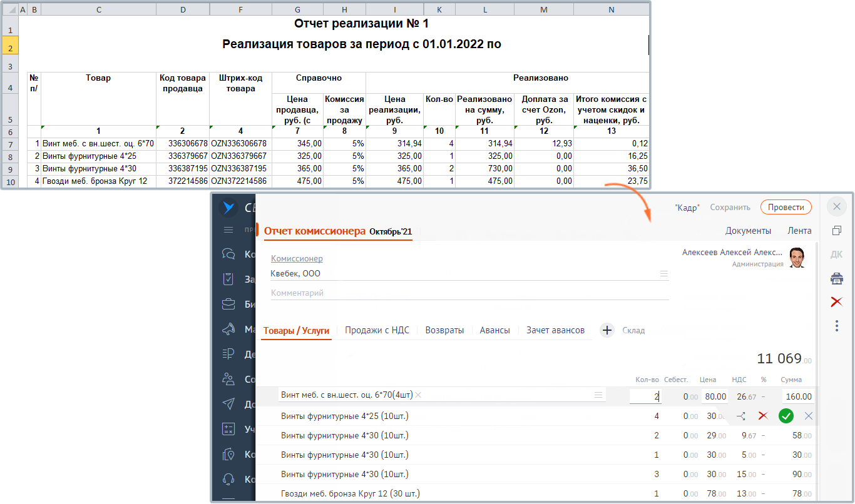
Task: Clear the product name with small x
Action: (x=418, y=395)
